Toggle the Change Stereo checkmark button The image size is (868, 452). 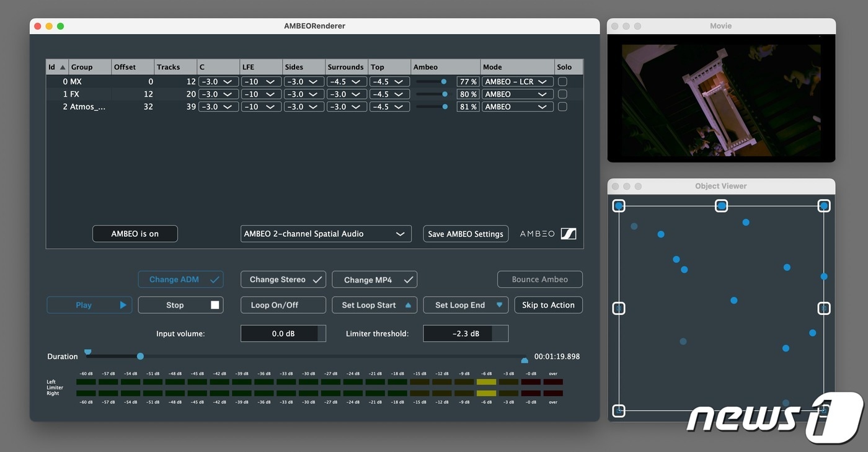pyautogui.click(x=283, y=280)
